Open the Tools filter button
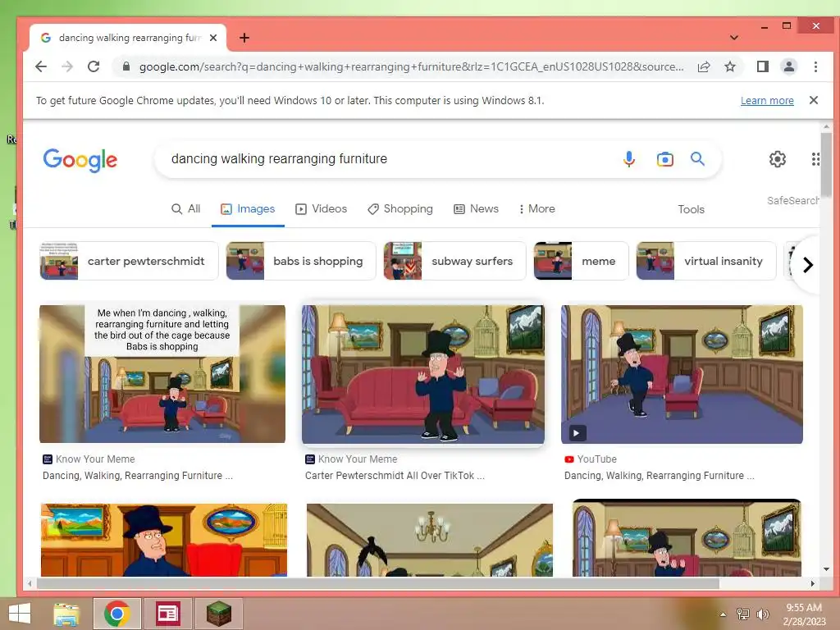The height and width of the screenshot is (630, 840). coord(691,209)
